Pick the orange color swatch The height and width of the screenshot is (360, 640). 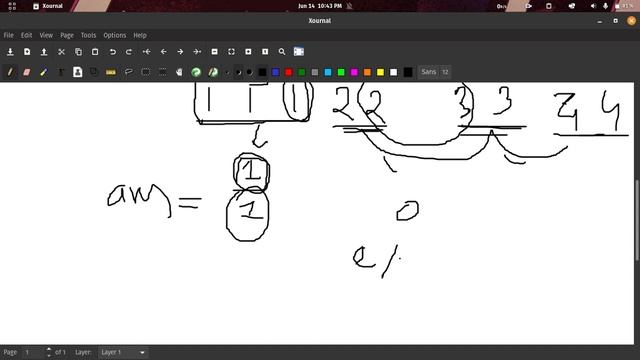(x=367, y=73)
